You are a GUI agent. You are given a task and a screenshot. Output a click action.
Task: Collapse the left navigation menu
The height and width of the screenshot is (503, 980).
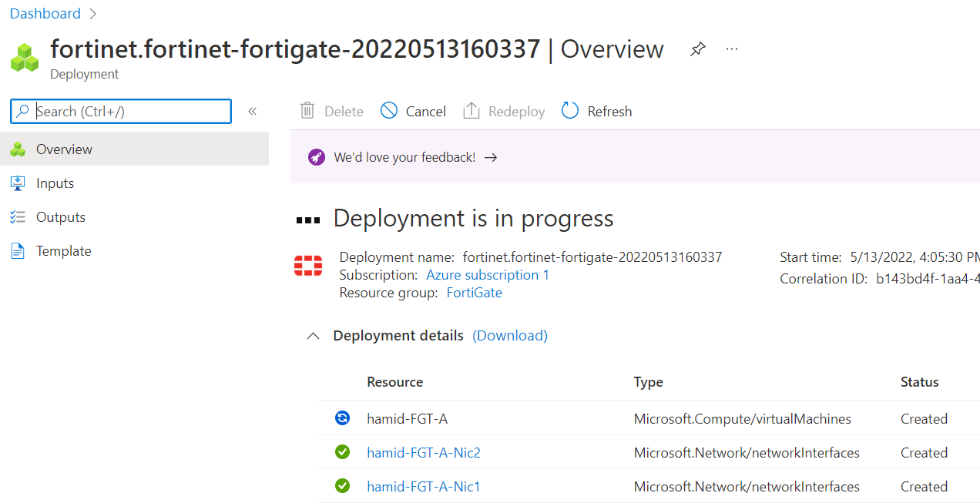tap(252, 112)
